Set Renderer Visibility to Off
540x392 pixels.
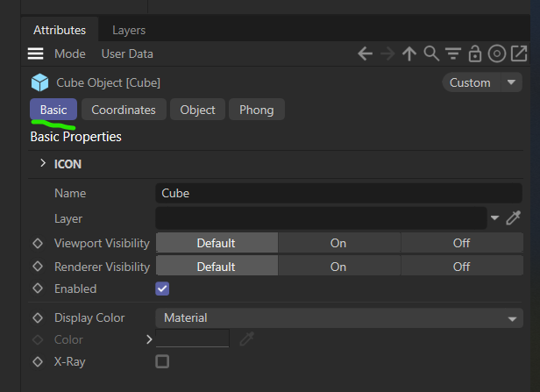tap(461, 267)
